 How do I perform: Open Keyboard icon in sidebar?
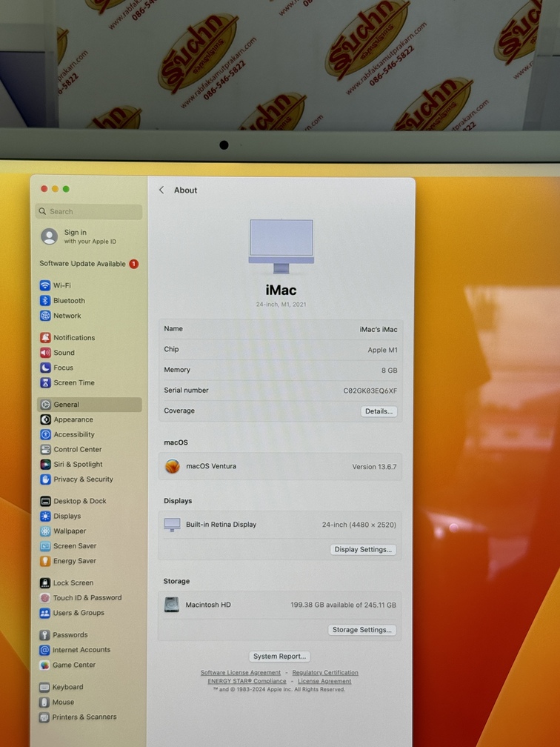[44, 687]
